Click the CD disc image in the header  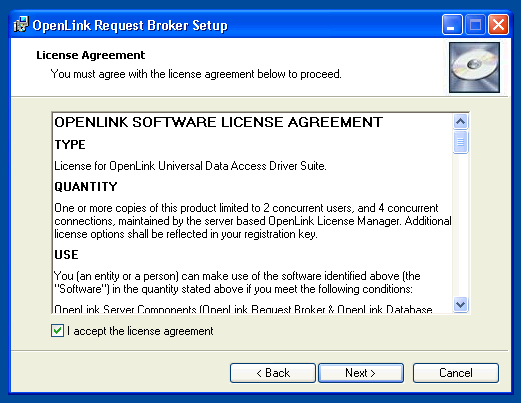point(474,67)
